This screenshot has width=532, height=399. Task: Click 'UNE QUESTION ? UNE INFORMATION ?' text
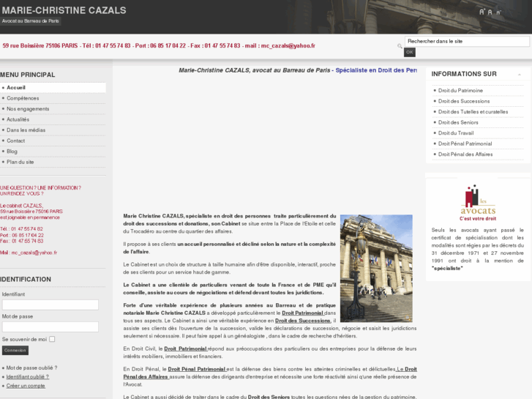click(x=40, y=187)
